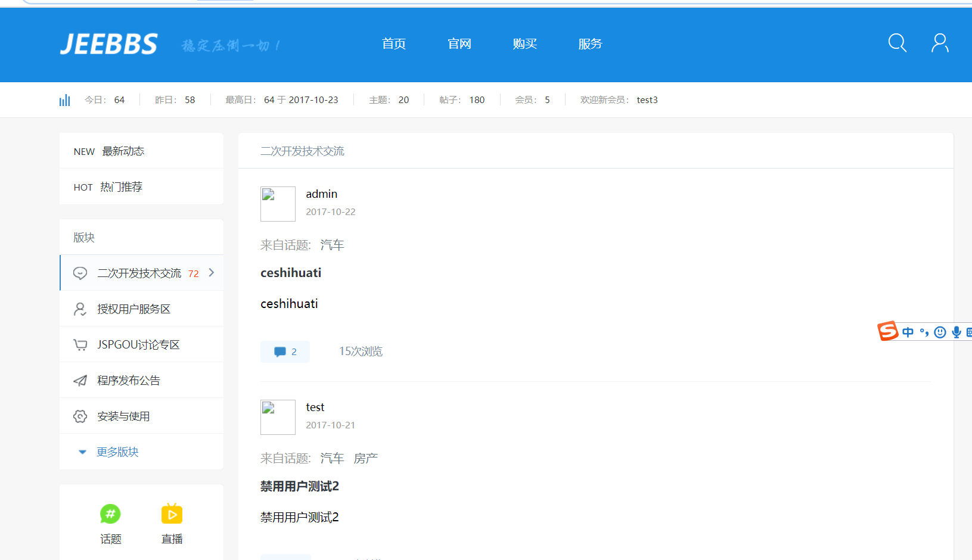Click the 昨日 58 statistic
Screen dimensions: 972x560
tap(175, 100)
